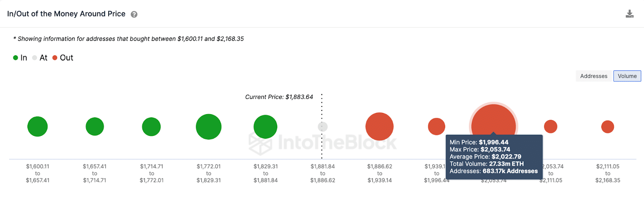Download the chart using download icon
This screenshot has width=644, height=198.
pos(630,14)
